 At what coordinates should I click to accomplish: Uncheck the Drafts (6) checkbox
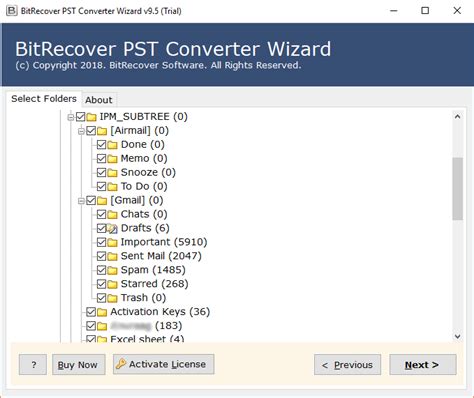point(101,228)
